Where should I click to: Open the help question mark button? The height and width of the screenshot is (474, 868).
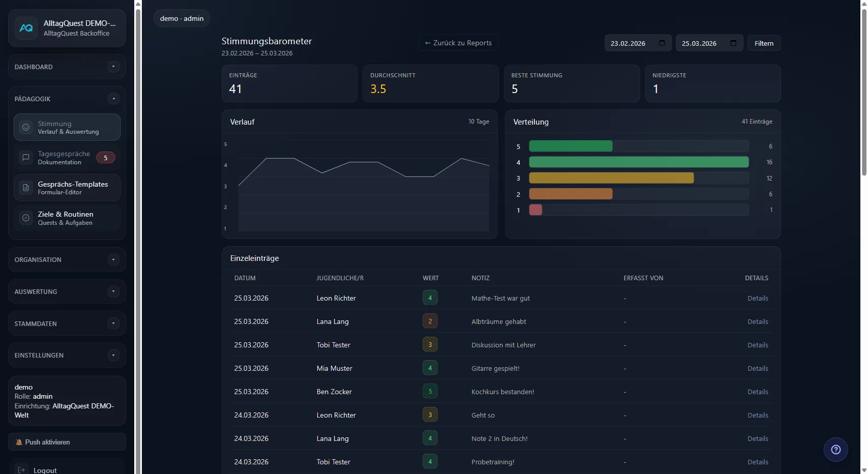click(835, 450)
